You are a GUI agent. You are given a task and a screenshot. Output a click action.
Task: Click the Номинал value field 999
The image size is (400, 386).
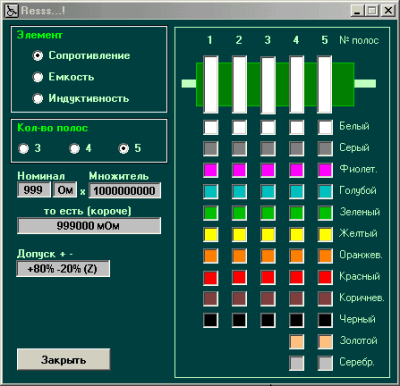(x=34, y=190)
